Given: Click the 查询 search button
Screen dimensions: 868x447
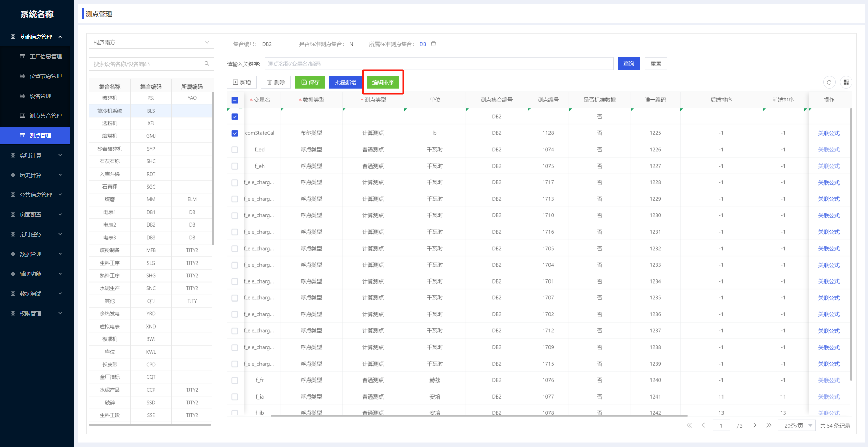Looking at the screenshot, I should tap(629, 64).
